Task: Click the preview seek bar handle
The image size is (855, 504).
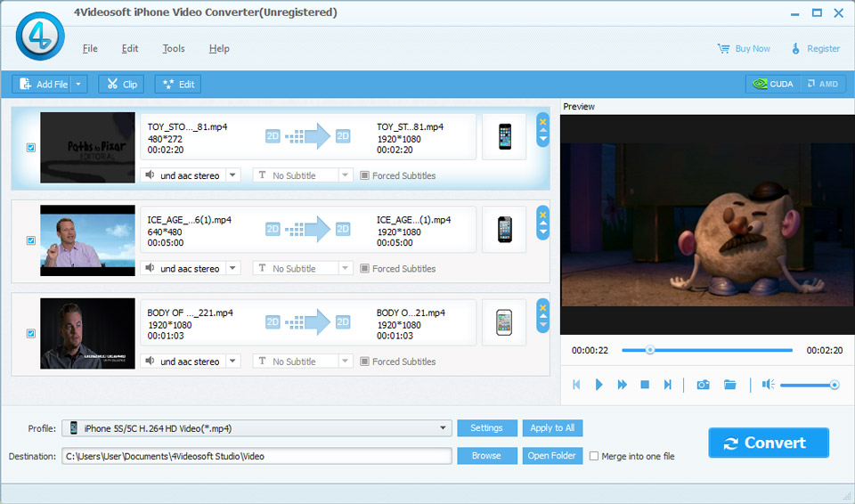Action: pyautogui.click(x=649, y=350)
